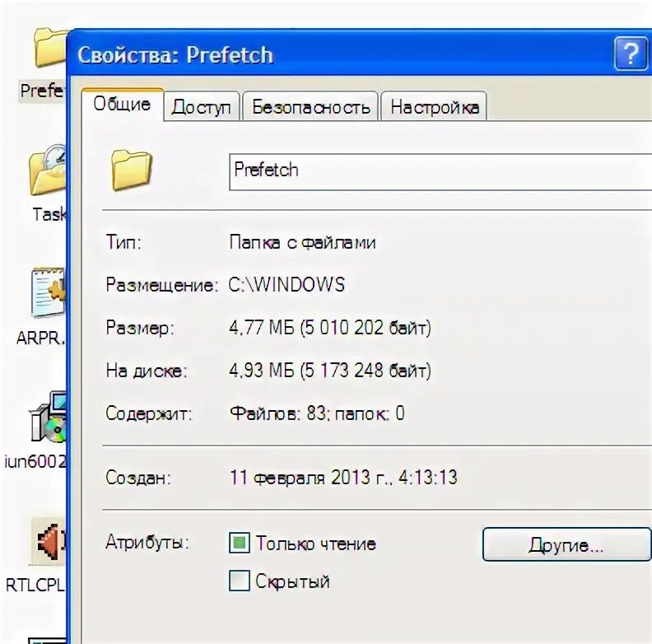Image resolution: width=652 pixels, height=644 pixels.
Task: Select the iun6002 installer icon
Action: [47, 418]
